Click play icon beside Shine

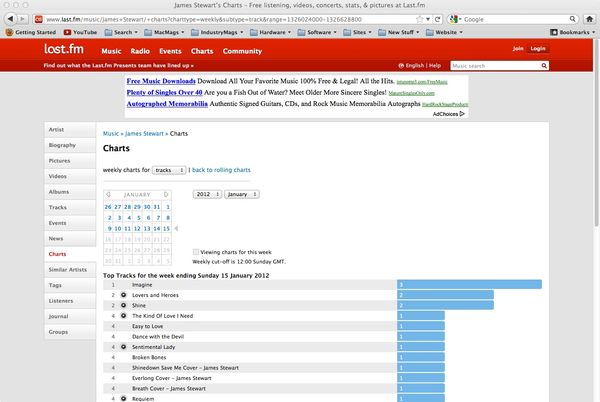[x=124, y=305]
